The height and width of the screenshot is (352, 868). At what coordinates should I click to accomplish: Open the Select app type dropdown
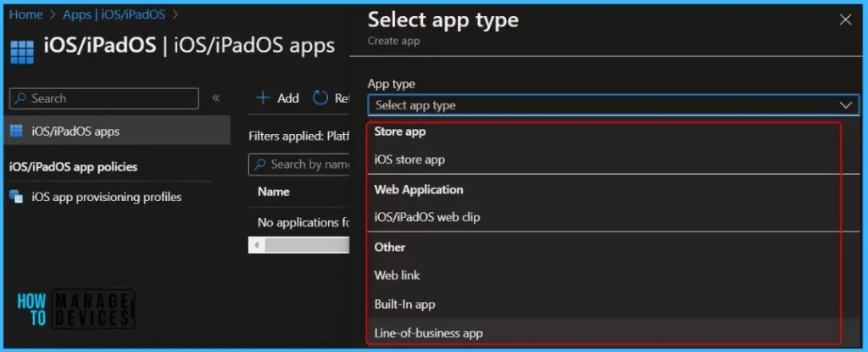pos(613,105)
